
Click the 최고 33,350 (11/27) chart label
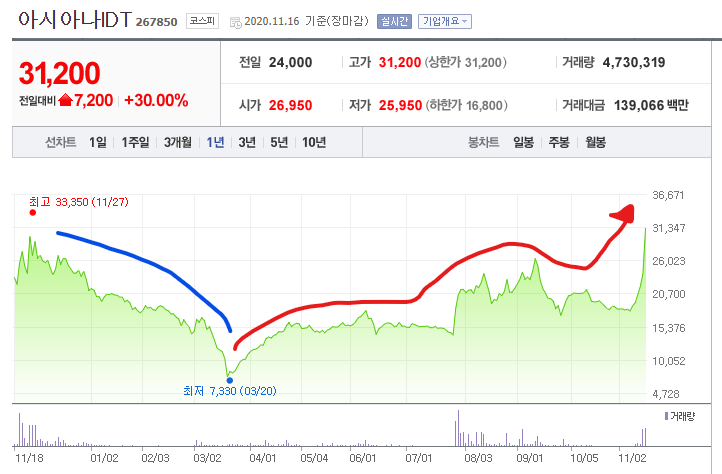coord(79,202)
